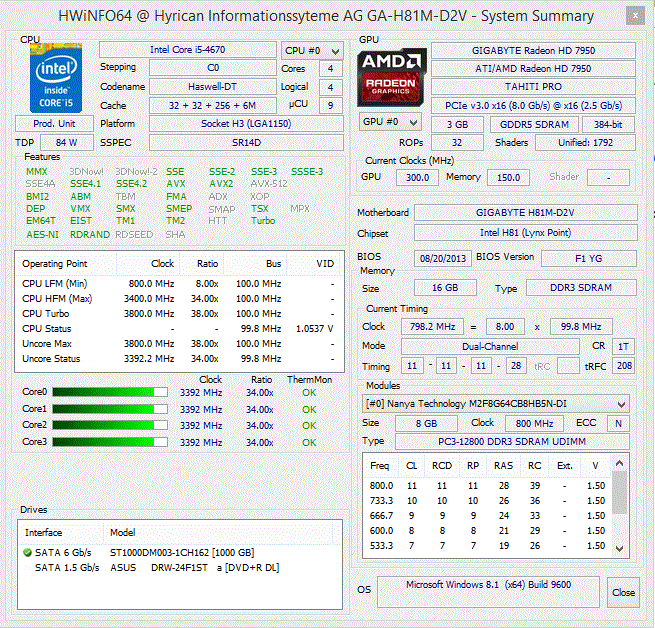Select the CPU LFM (Min) row
This screenshot has height=628, width=655.
180,284
